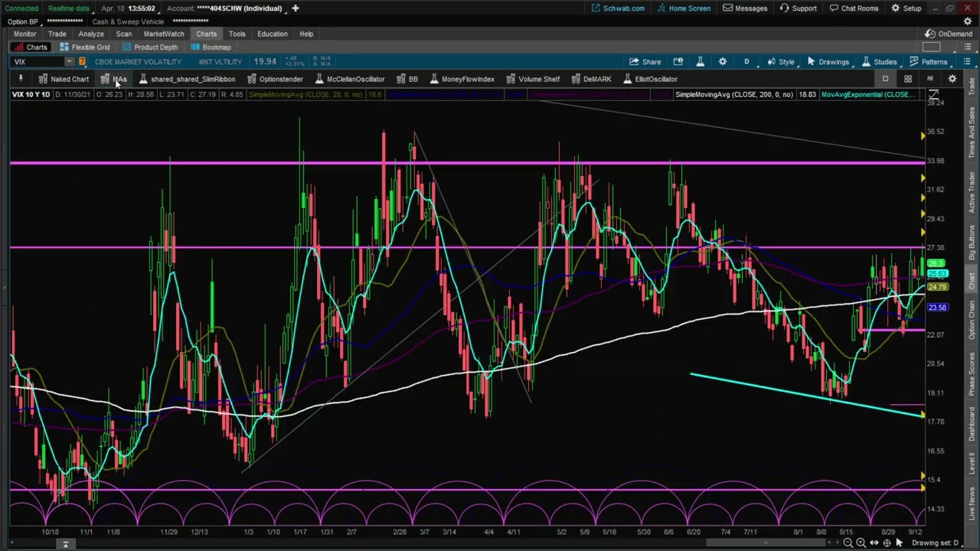980x551 pixels.
Task: Open the VIX symbol dropdown arrow
Action: pyautogui.click(x=69, y=62)
